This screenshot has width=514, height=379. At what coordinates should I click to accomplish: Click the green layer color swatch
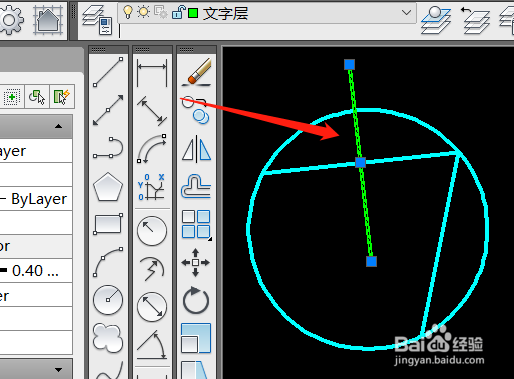[193, 13]
